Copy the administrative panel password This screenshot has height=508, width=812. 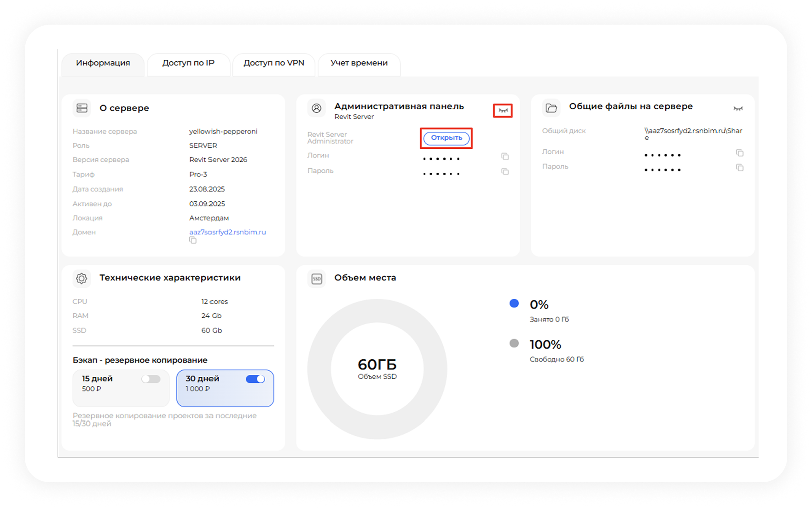505,171
